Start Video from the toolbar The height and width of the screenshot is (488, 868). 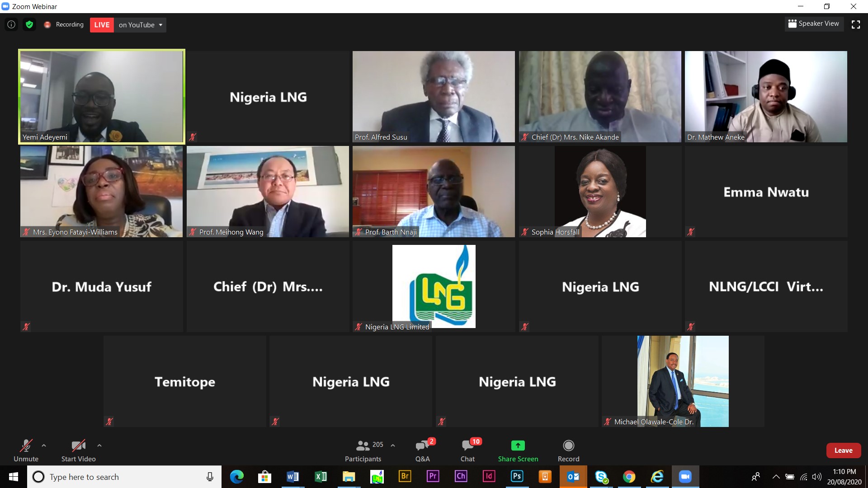(x=79, y=450)
